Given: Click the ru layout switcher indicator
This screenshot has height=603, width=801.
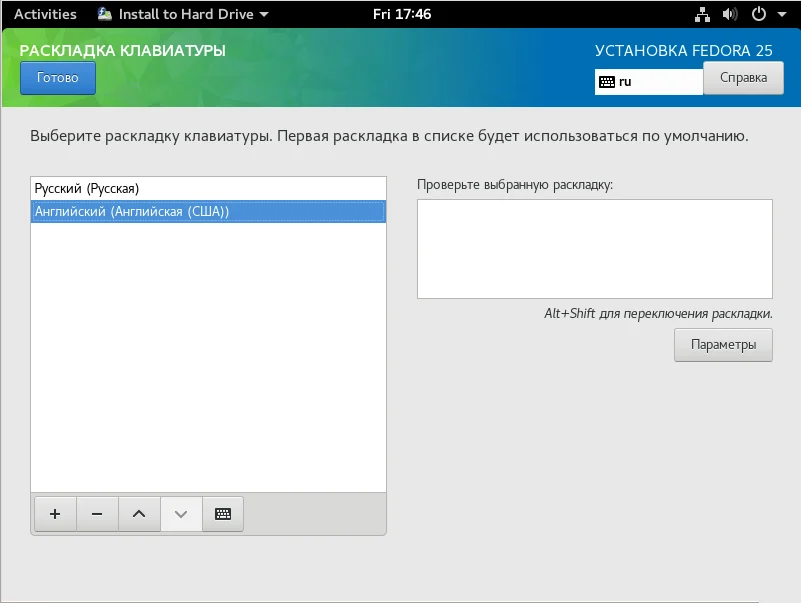Looking at the screenshot, I should (649, 82).
